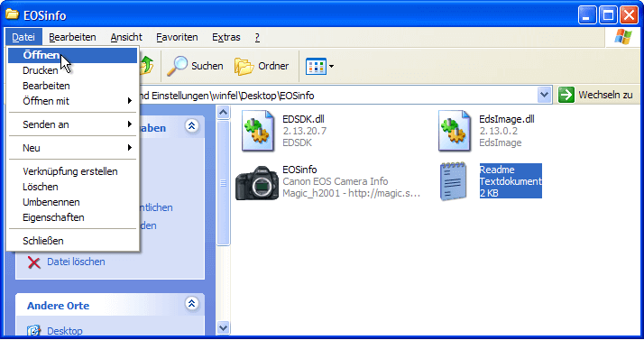Click the Wechseln zu button
Viewport: 644px width, 340px height.
click(x=596, y=95)
